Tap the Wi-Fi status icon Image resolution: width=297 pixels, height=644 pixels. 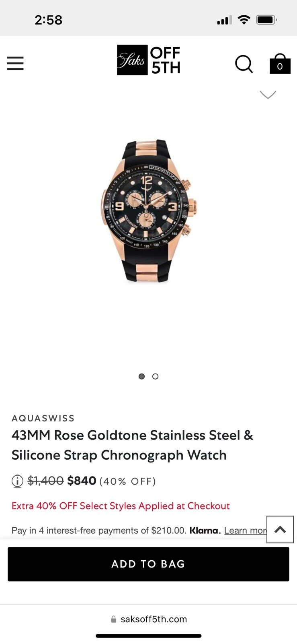coord(244,20)
